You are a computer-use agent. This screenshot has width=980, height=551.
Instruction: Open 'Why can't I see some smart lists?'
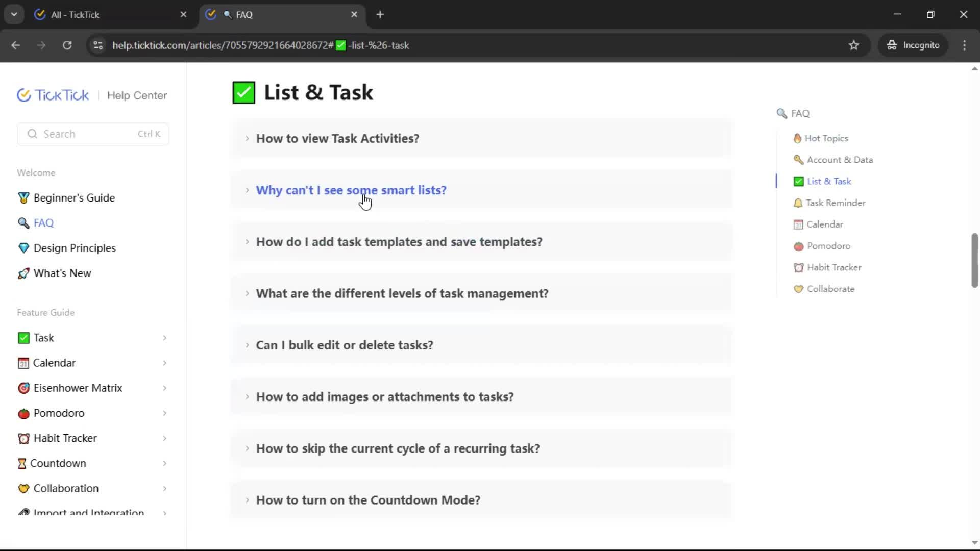pos(351,190)
